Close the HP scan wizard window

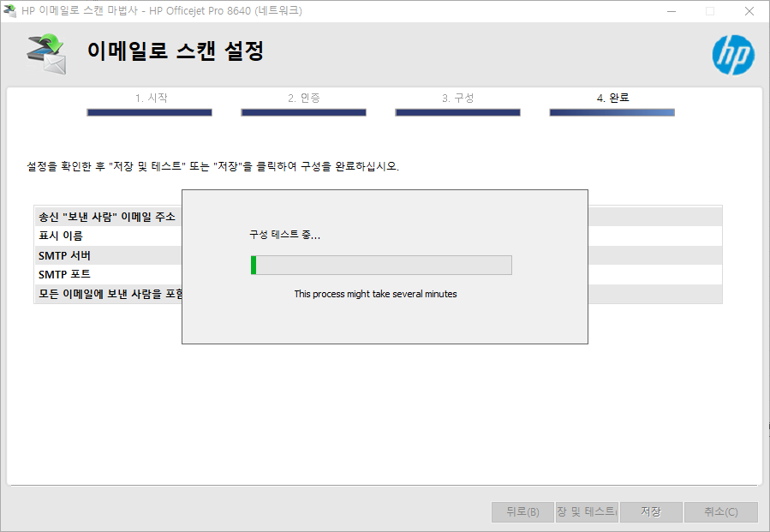(749, 11)
